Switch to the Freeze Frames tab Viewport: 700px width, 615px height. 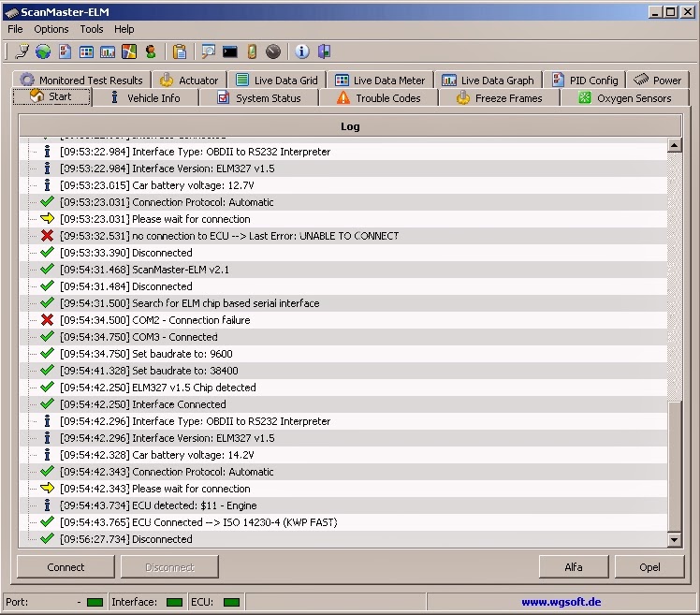499,97
